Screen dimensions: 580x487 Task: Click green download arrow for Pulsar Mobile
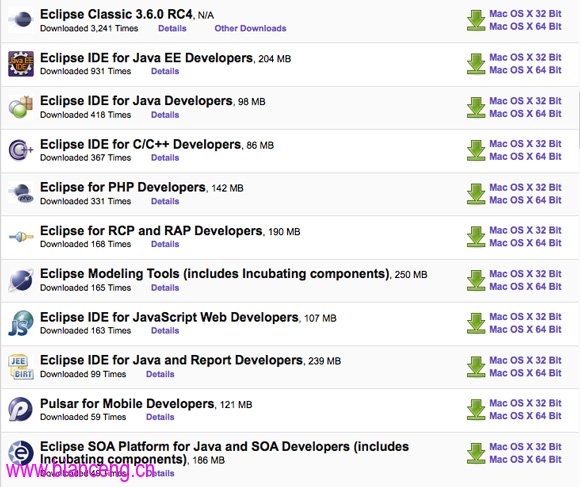point(476,410)
